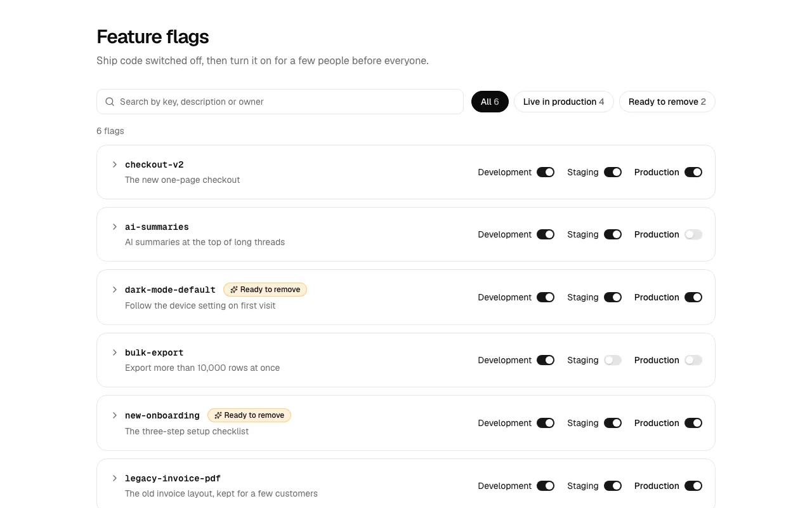Focus the search by key field
812x508 pixels.
point(280,102)
